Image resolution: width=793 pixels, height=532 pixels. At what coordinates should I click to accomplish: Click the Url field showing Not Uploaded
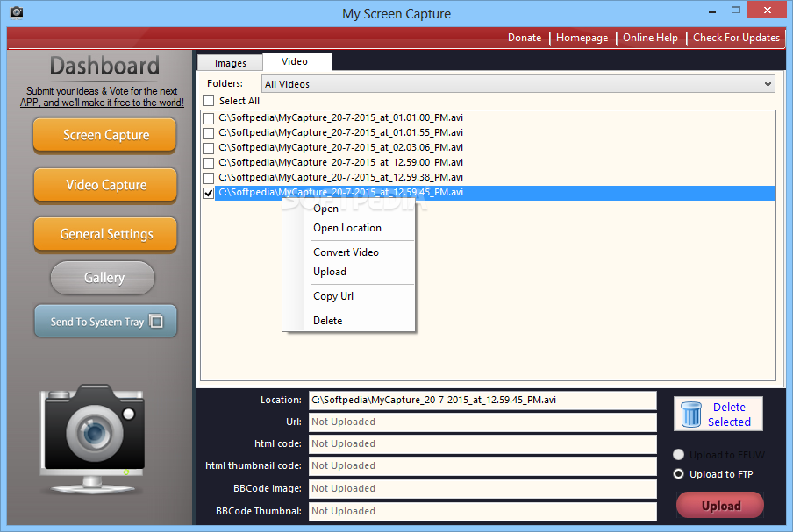click(x=482, y=422)
